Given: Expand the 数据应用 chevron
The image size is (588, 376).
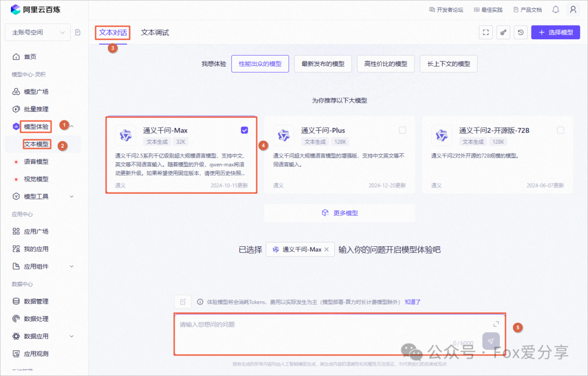Looking at the screenshot, I should pyautogui.click(x=72, y=336).
